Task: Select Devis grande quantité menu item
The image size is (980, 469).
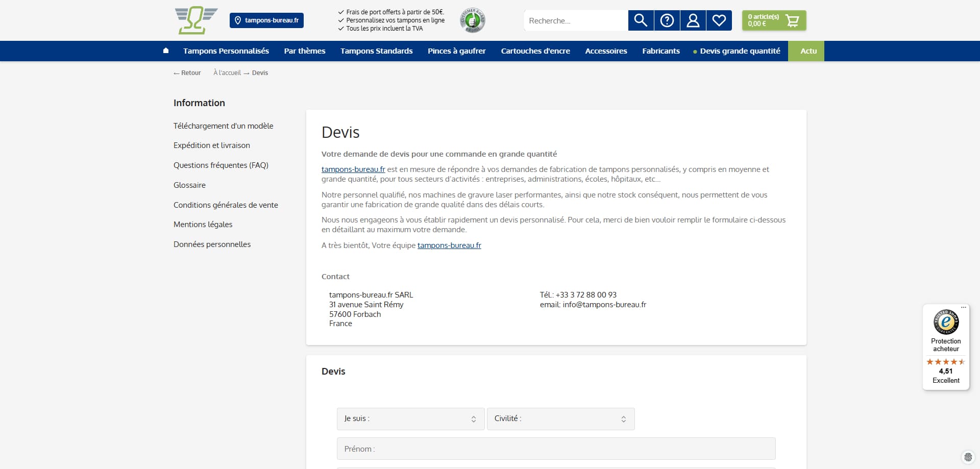Action: coord(737,51)
